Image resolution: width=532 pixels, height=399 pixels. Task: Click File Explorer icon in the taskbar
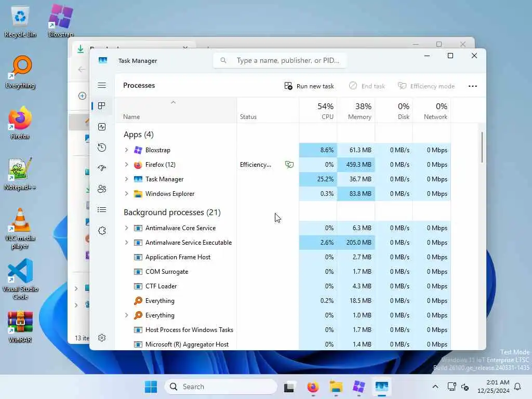pos(336,387)
